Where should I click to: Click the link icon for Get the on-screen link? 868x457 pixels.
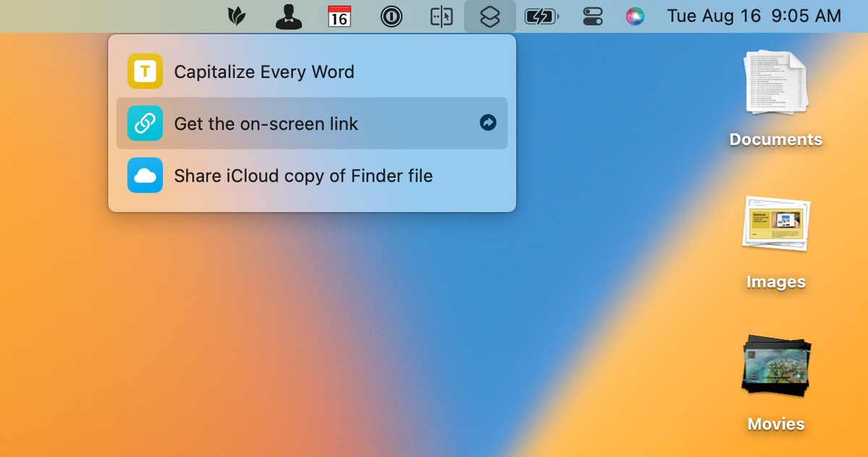(145, 123)
